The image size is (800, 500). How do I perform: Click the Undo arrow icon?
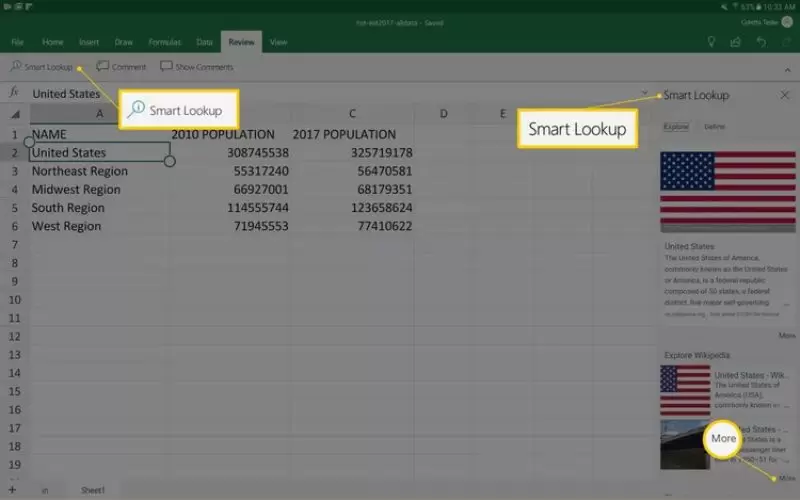coord(761,42)
